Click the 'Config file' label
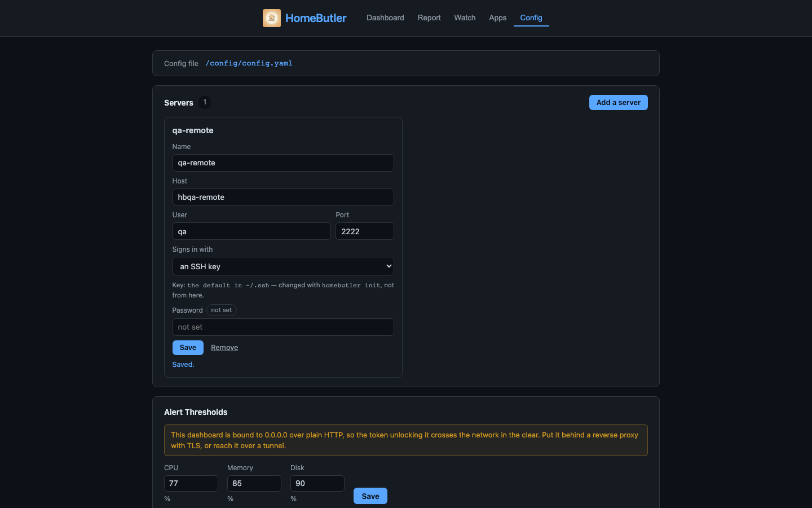Screen dimensions: 812x508 181,63
